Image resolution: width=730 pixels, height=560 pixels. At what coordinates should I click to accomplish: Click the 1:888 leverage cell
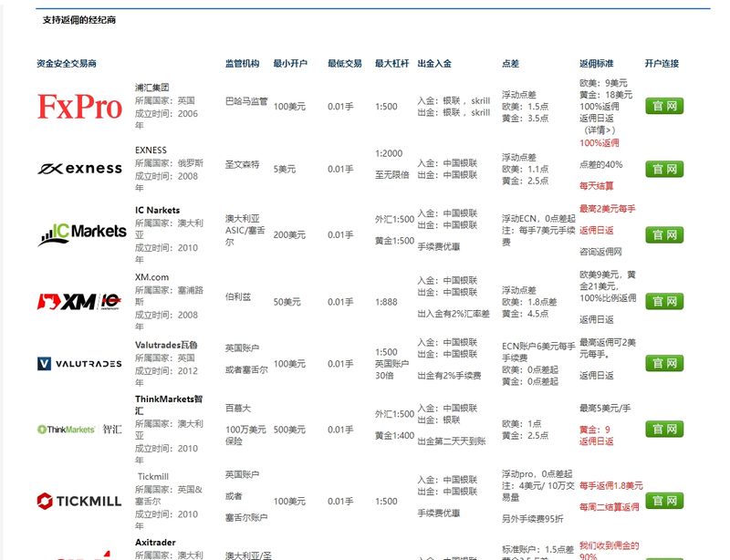pyautogui.click(x=386, y=302)
